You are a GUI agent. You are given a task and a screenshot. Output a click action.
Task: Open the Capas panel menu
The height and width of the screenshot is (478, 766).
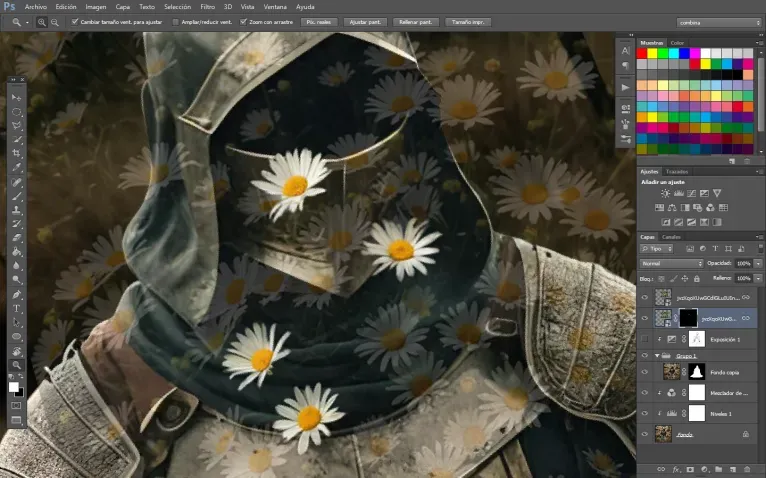[759, 237]
